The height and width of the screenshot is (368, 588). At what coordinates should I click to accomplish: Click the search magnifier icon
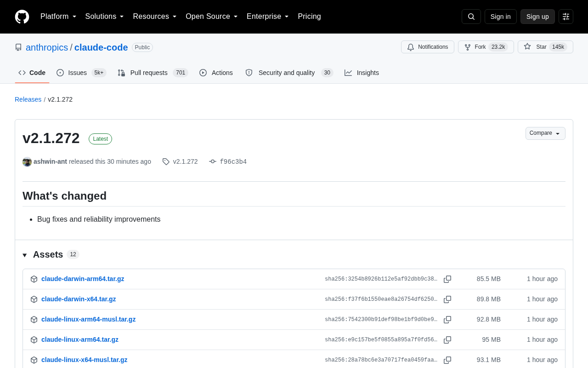coord(471,17)
